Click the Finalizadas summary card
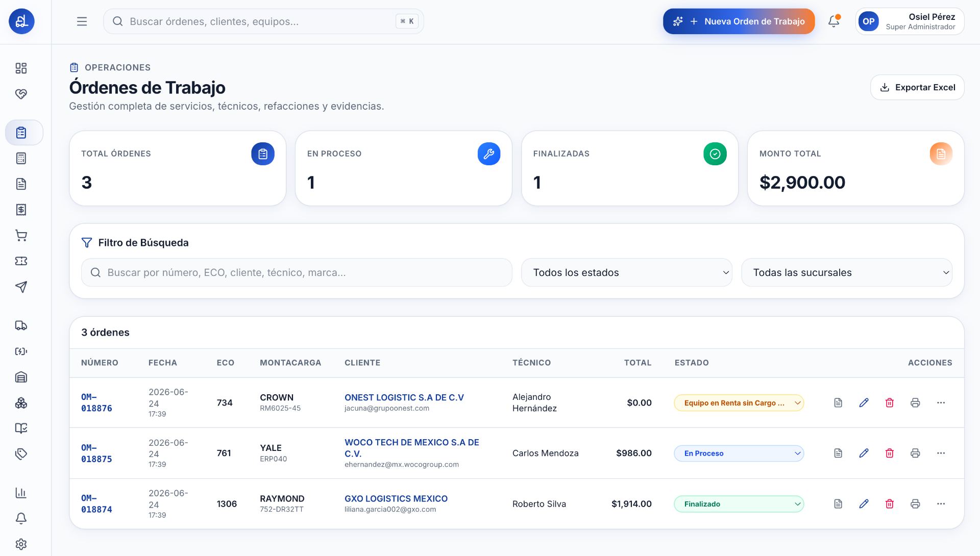The image size is (980, 556). [629, 168]
